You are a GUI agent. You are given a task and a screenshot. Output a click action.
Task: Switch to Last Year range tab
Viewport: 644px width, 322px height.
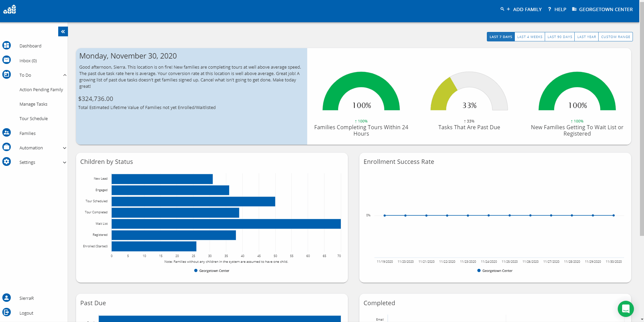click(586, 37)
